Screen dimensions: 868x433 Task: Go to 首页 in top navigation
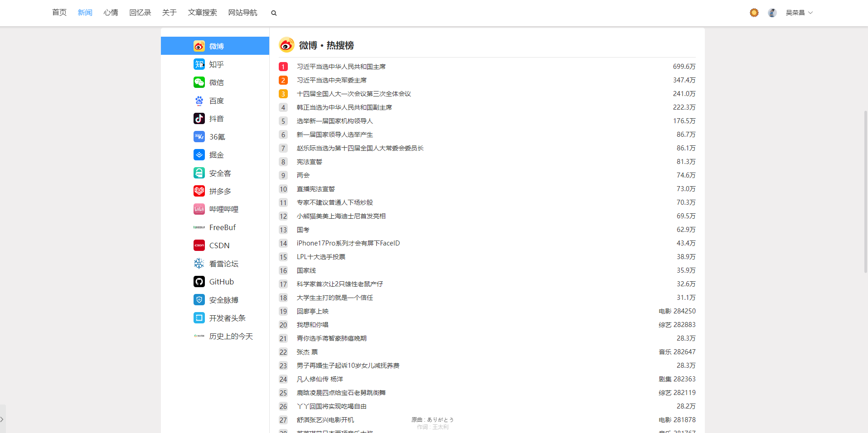coord(59,13)
